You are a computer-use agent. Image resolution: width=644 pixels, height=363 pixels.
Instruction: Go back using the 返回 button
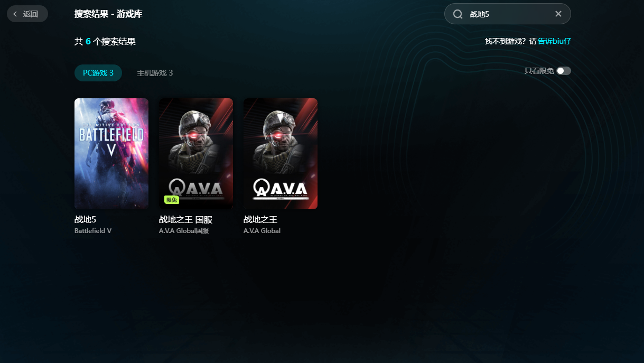(x=27, y=14)
